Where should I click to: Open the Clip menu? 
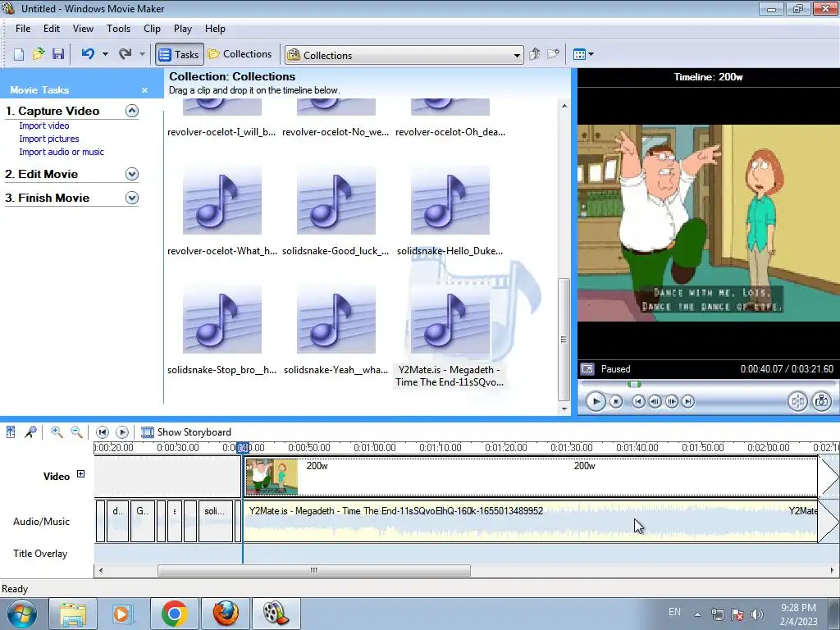pyautogui.click(x=152, y=29)
